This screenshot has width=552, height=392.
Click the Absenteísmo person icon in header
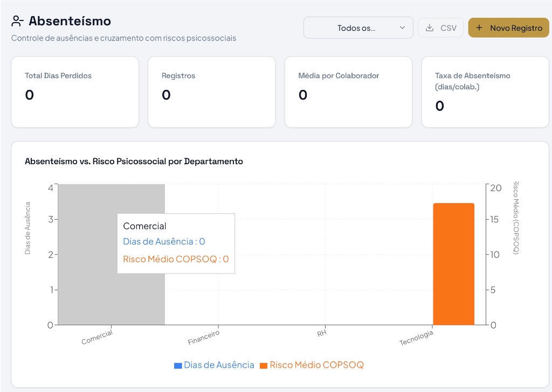(x=17, y=21)
